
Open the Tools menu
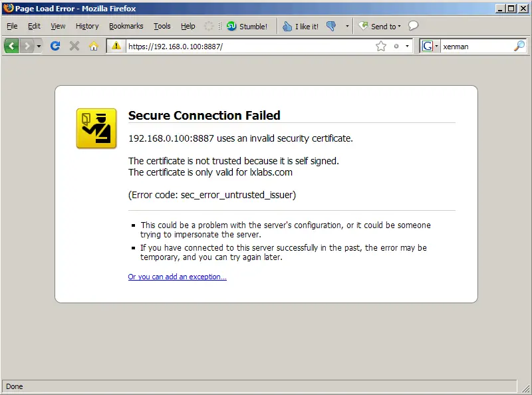(x=162, y=26)
